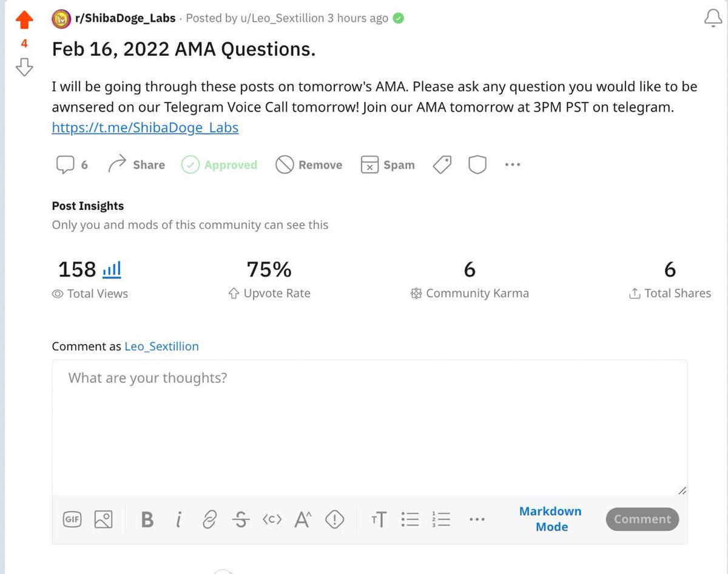Click the shield distinguish icon
Screen dimensions: 728x574
click(477, 164)
